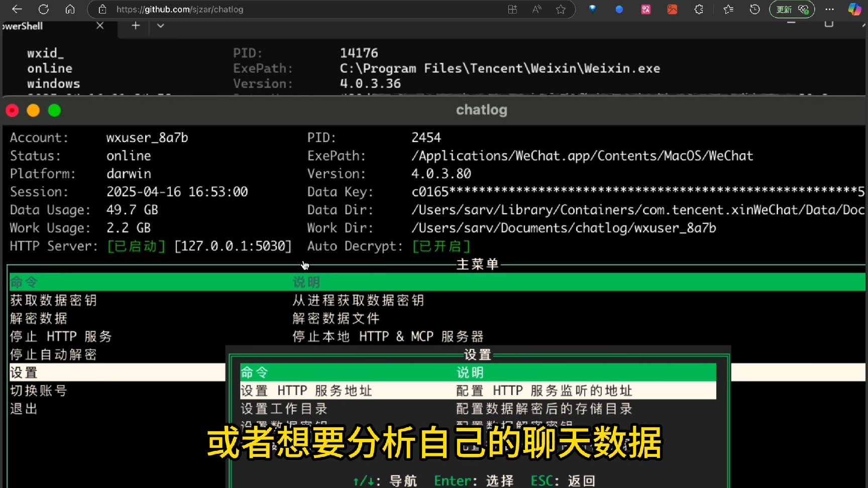Click the Session 2025-04-16 16:53:00 value
Screen dimensions: 868x488
177,192
